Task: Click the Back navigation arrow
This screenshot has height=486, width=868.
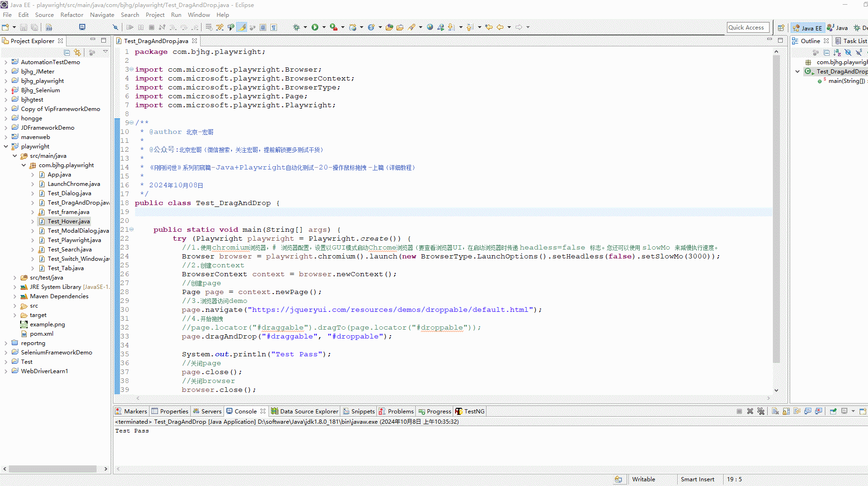Action: click(x=500, y=27)
